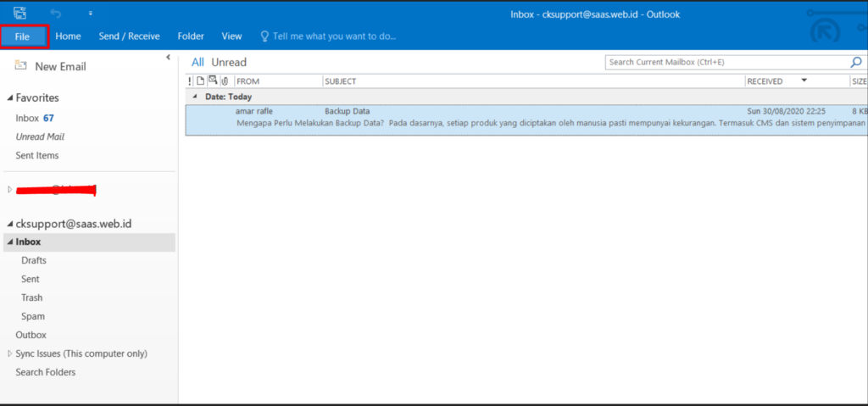
Task: Sort by the SIZE column header
Action: (860, 81)
